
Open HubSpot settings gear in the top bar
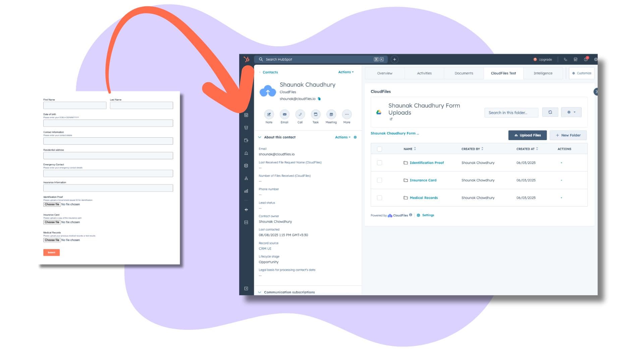click(596, 59)
